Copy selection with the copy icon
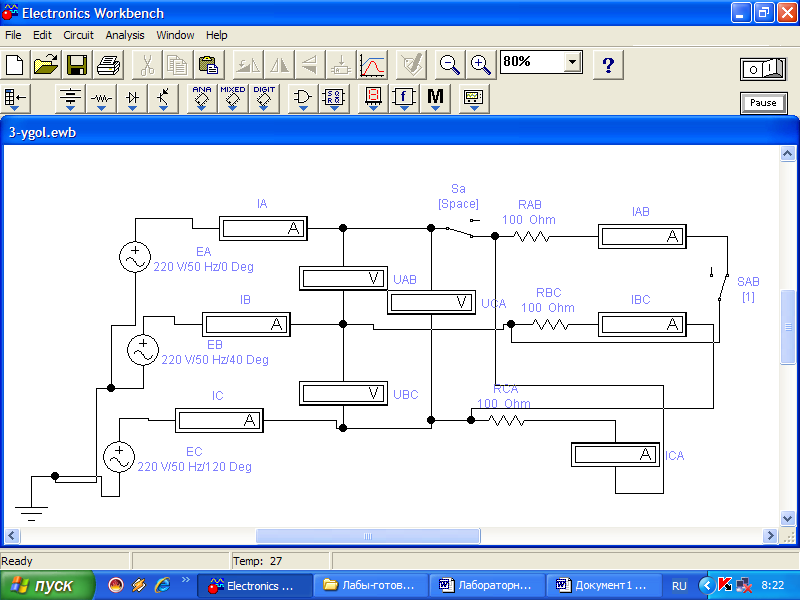The width and height of the screenshot is (800, 600). (178, 65)
